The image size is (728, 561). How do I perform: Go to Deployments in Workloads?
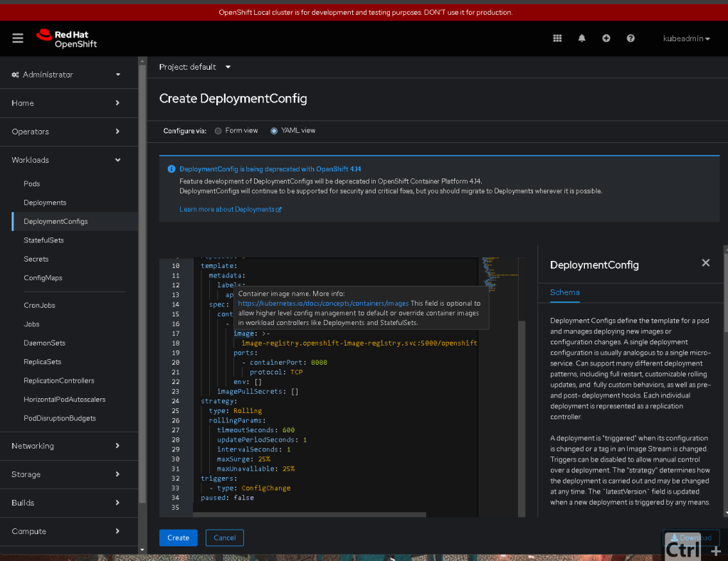coord(45,203)
